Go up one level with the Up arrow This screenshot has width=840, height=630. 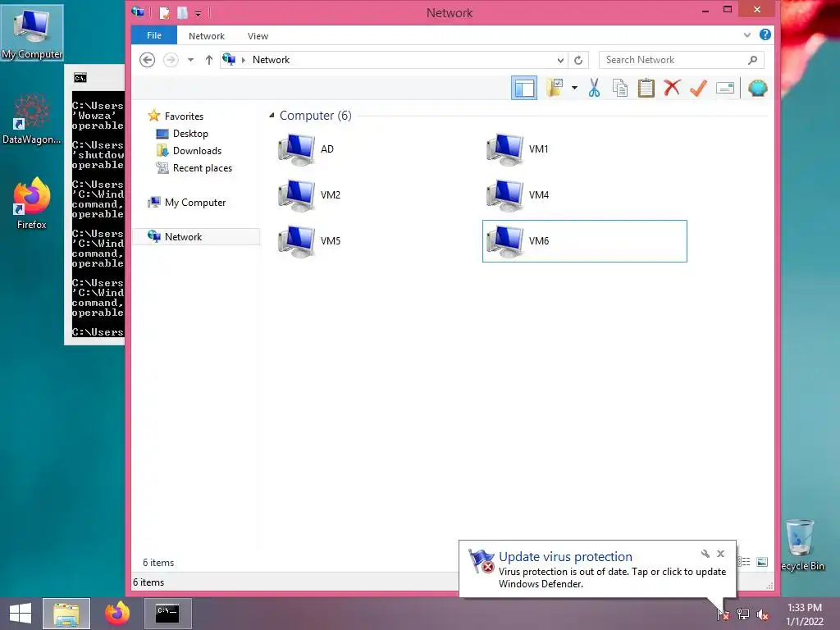point(209,60)
